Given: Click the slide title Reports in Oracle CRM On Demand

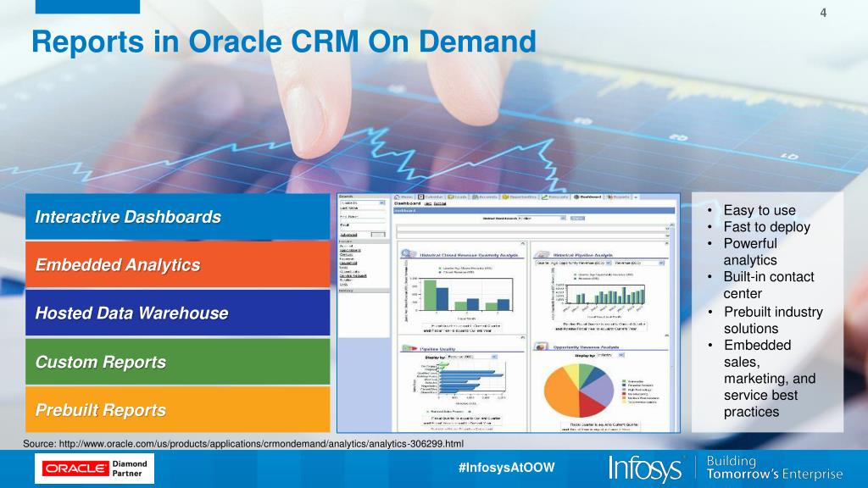Looking at the screenshot, I should pyautogui.click(x=284, y=42).
